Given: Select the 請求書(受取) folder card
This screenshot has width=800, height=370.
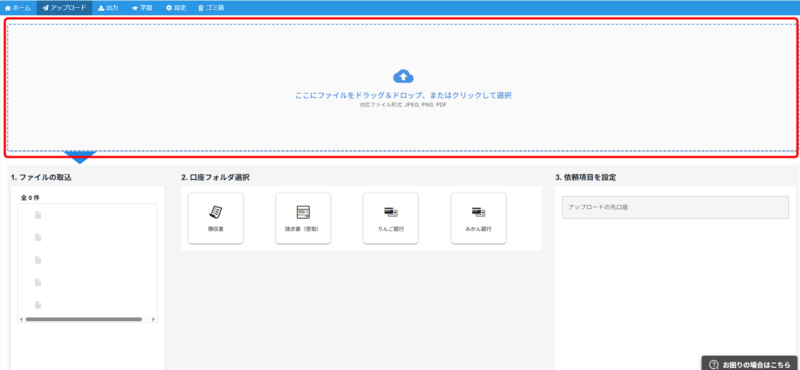Looking at the screenshot, I should pos(303,218).
